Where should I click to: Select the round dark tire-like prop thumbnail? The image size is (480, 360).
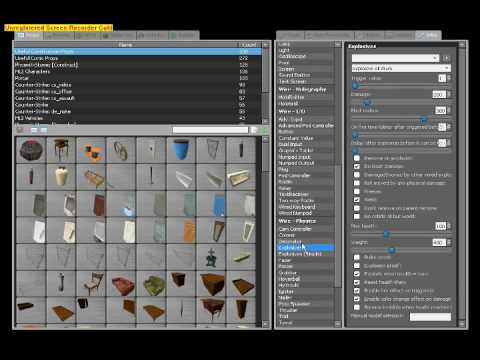coord(31,150)
